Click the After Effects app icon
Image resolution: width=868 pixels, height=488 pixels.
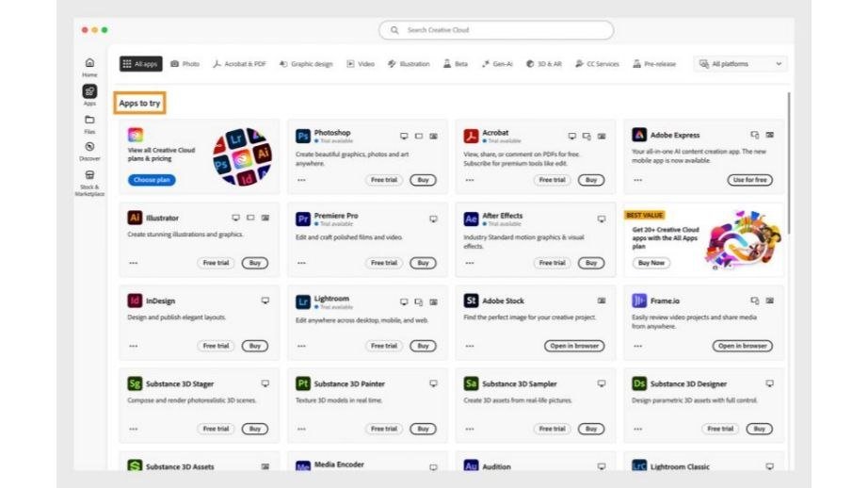[x=471, y=219]
